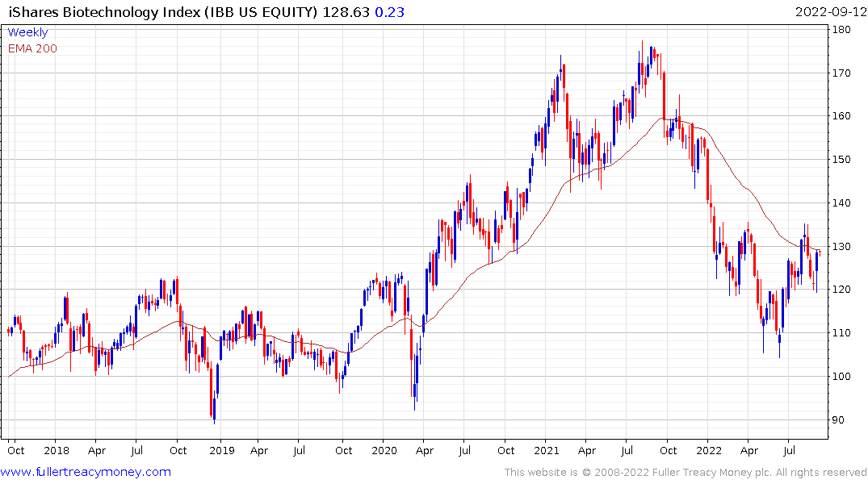Click the 90 price axis label
The height and width of the screenshot is (484, 868).
(x=839, y=419)
